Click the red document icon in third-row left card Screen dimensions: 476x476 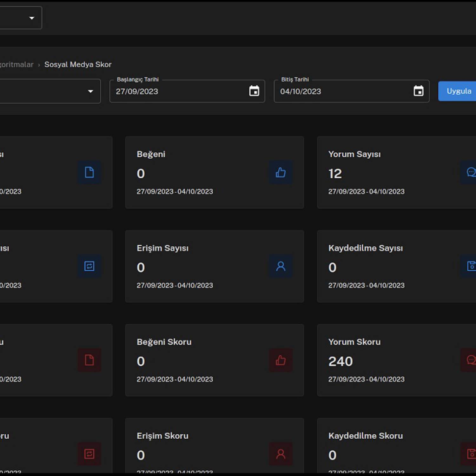(x=89, y=360)
